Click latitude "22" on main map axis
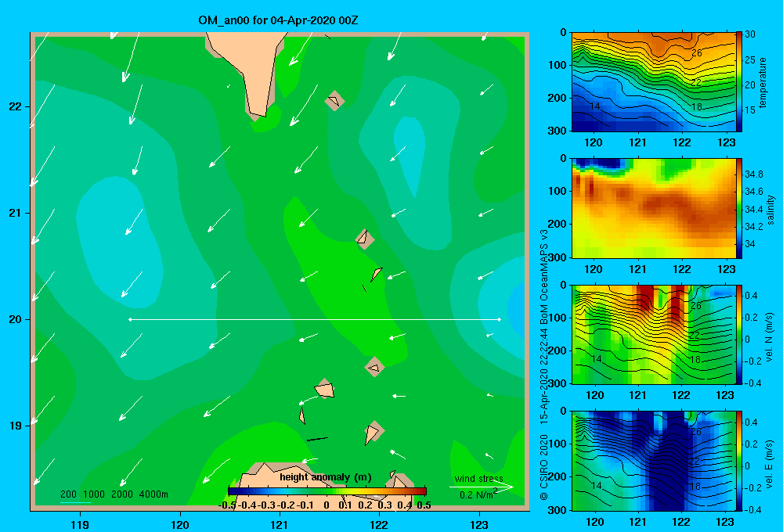This screenshot has width=783, height=532. click(x=16, y=106)
